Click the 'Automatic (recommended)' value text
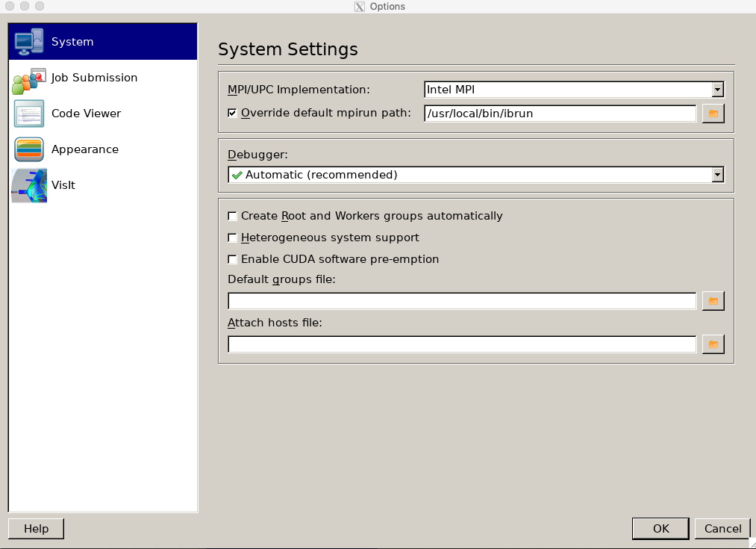 click(x=322, y=175)
